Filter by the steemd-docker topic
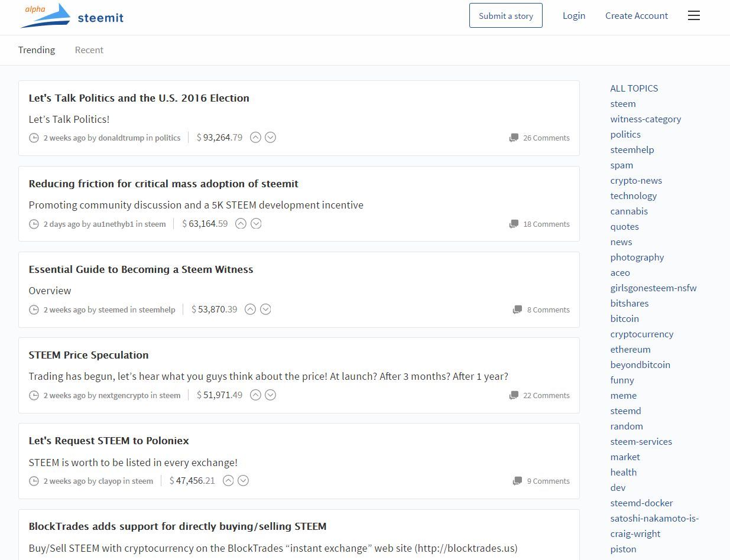 642,503
